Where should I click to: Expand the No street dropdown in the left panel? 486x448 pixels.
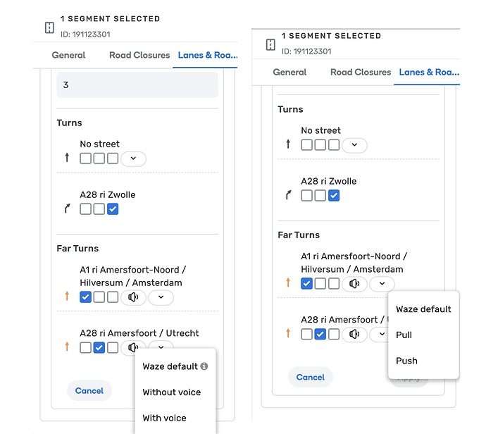(x=133, y=158)
